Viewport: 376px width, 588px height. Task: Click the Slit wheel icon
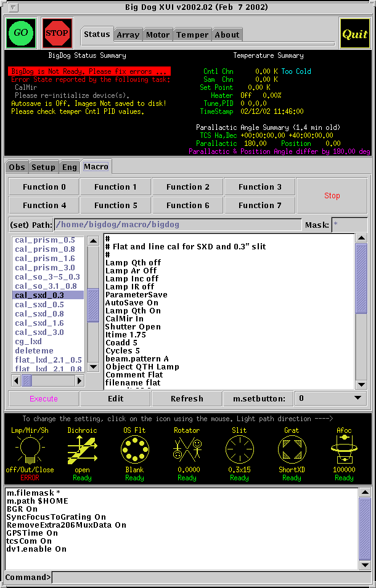tap(239, 450)
